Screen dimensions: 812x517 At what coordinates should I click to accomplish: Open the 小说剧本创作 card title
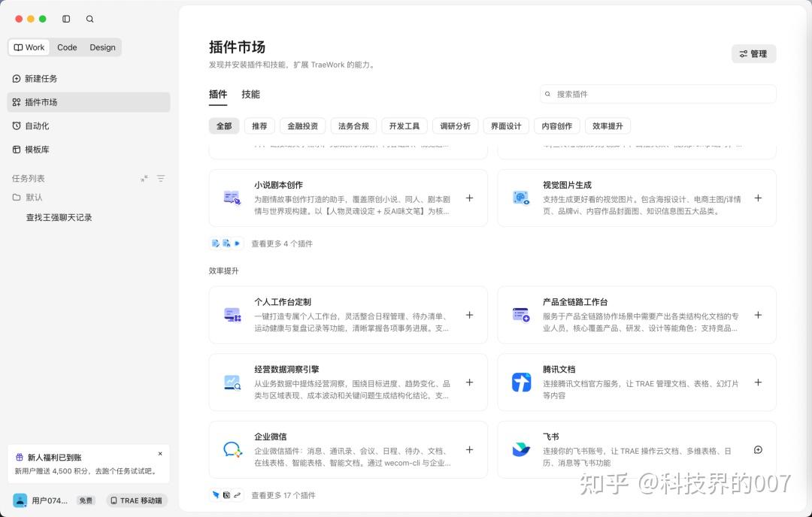(279, 185)
